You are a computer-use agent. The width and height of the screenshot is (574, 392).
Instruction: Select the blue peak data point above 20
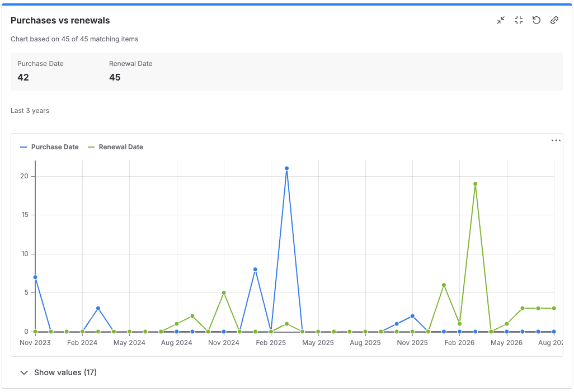pyautogui.click(x=286, y=168)
